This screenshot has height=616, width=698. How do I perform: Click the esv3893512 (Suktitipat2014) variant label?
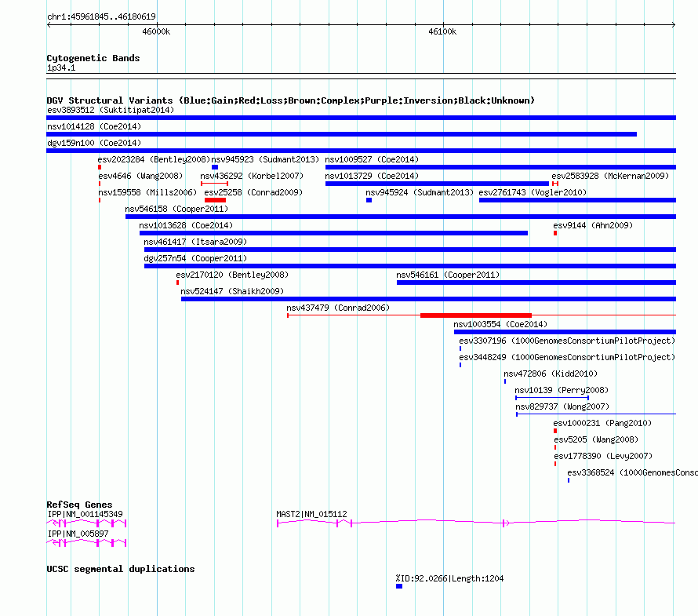tap(111, 110)
